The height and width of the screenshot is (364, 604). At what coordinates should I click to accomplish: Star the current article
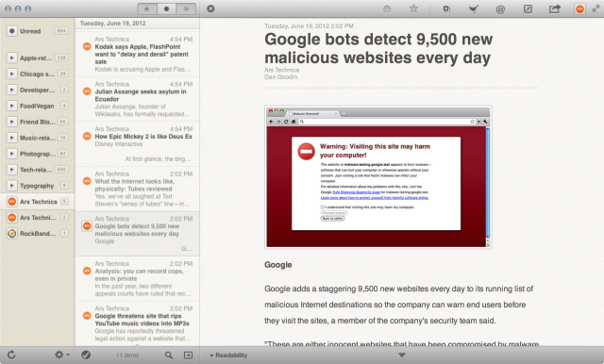(x=413, y=8)
